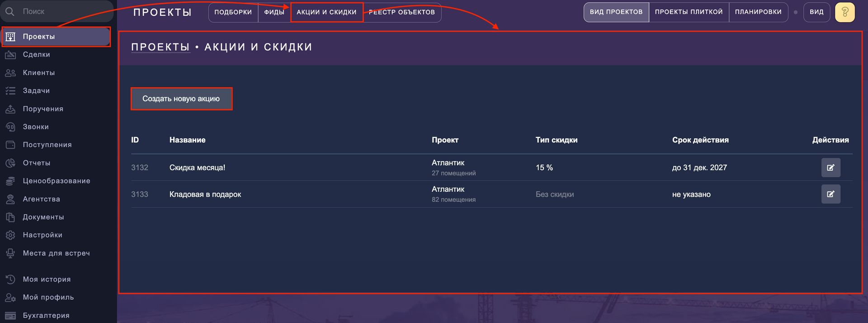The image size is (868, 323).
Task: Click the Название column header
Action: [x=187, y=140]
